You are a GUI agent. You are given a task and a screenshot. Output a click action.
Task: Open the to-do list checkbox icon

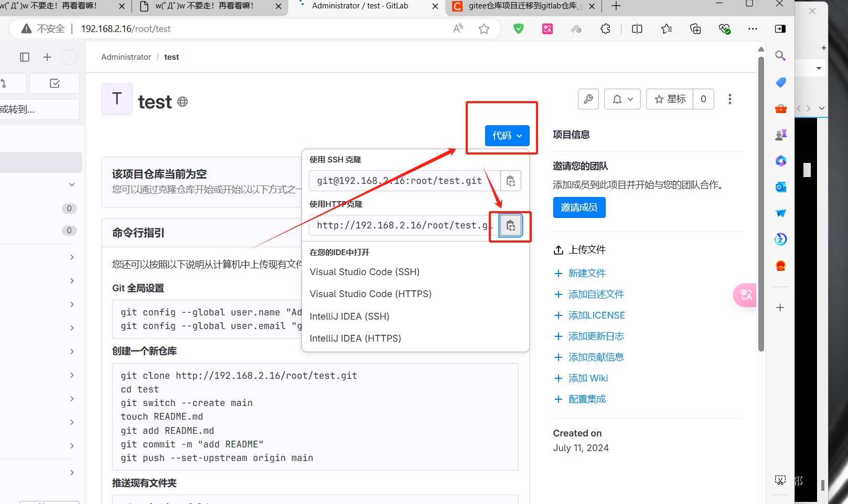click(x=55, y=83)
